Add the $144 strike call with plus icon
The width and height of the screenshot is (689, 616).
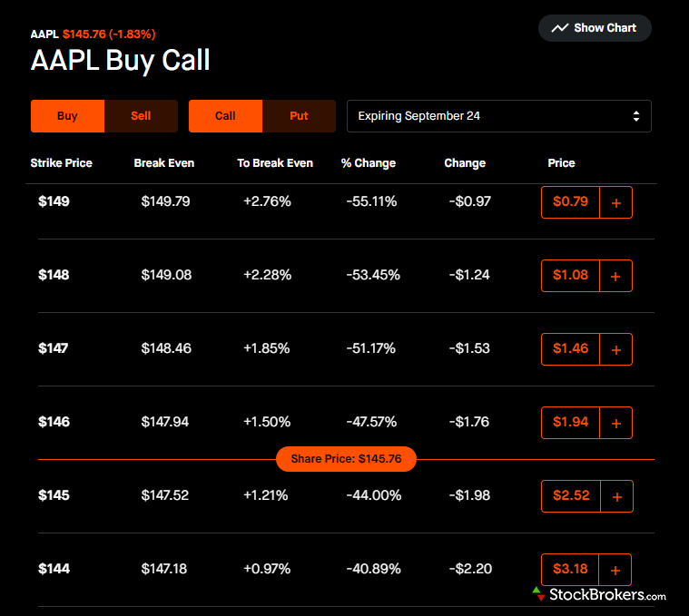click(x=615, y=570)
